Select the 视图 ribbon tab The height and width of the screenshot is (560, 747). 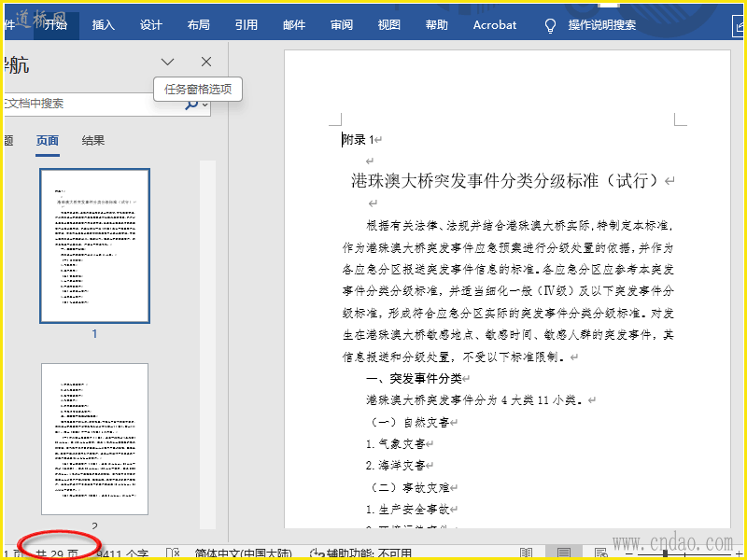point(389,25)
